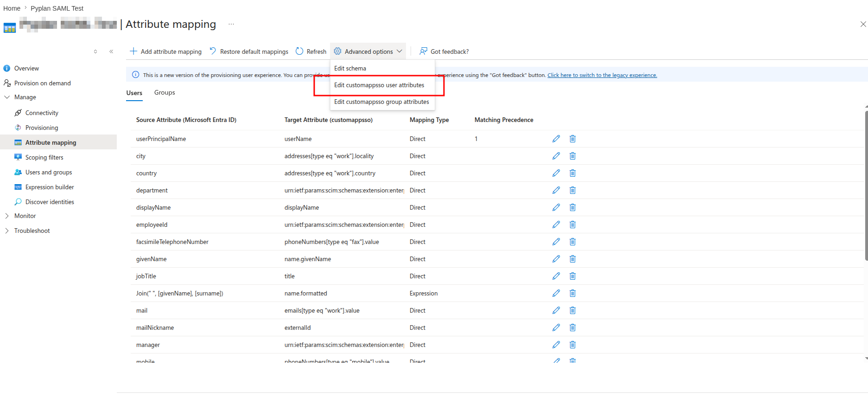Screen dimensions: 868x398
Task: Refresh the attribute mapping list
Action: pyautogui.click(x=311, y=51)
